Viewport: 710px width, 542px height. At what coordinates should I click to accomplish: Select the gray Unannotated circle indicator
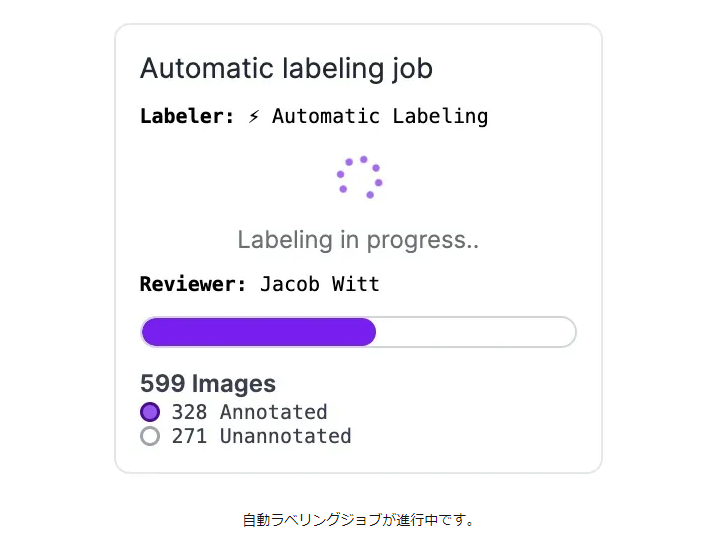150,436
